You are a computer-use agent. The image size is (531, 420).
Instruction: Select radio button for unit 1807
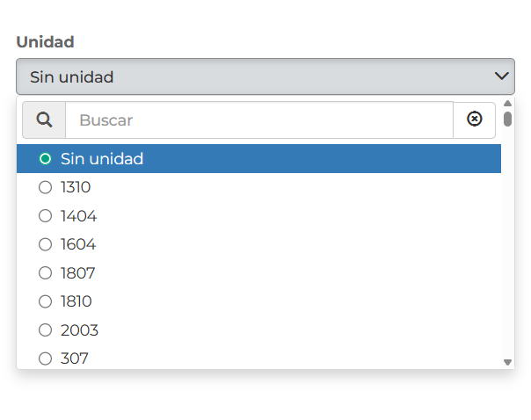(x=46, y=273)
